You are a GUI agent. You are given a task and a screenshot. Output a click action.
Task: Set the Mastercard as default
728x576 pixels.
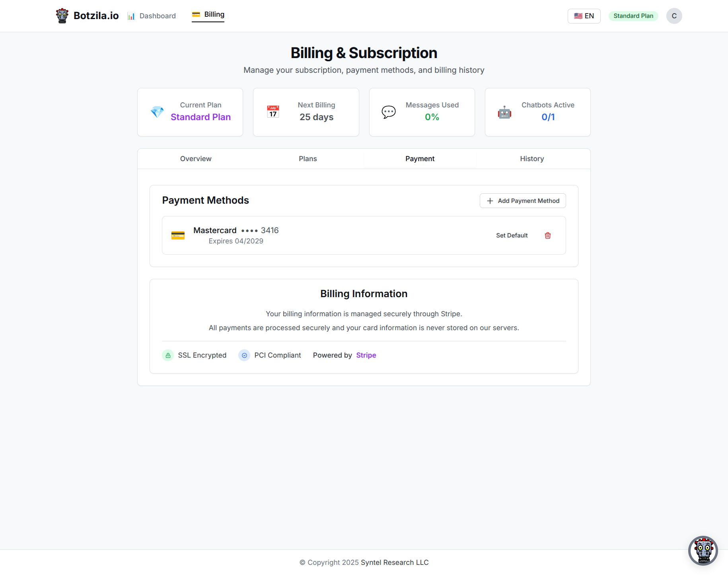512,235
